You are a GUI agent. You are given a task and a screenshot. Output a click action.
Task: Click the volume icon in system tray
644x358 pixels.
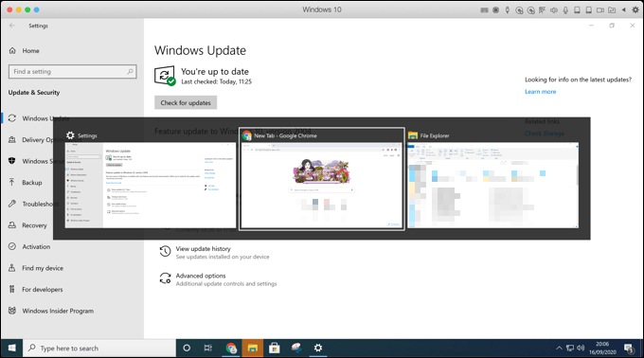click(x=581, y=349)
